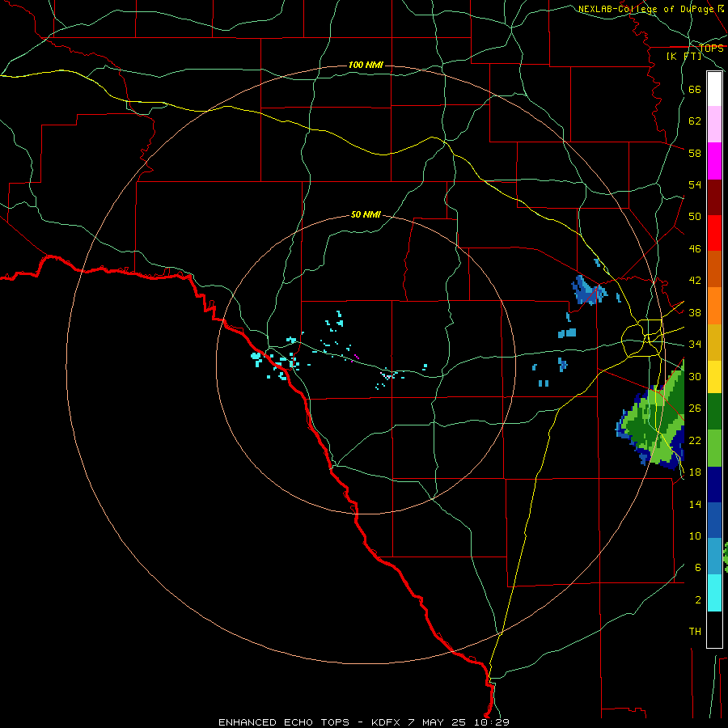Click the K FT units label
This screenshot has width=728, height=728.
[684, 56]
